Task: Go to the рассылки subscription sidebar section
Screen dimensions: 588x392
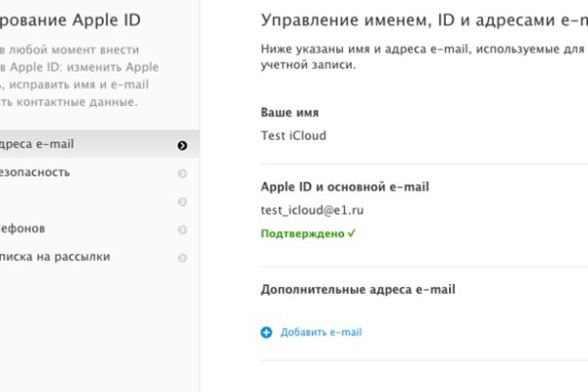Action: click(57, 257)
